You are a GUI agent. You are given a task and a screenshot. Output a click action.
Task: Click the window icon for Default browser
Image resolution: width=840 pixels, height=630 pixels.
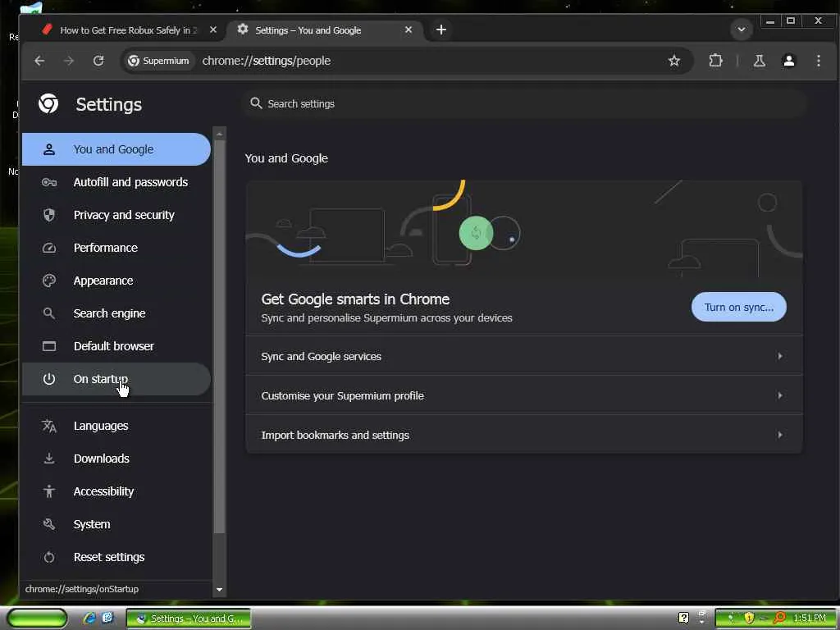(48, 346)
